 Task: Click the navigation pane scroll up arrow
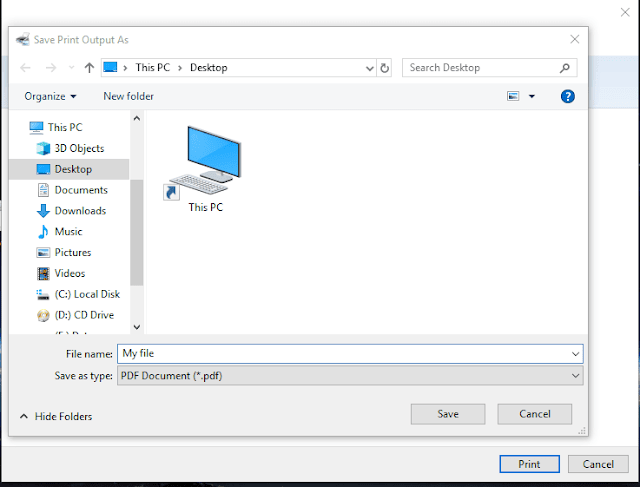coord(137,118)
